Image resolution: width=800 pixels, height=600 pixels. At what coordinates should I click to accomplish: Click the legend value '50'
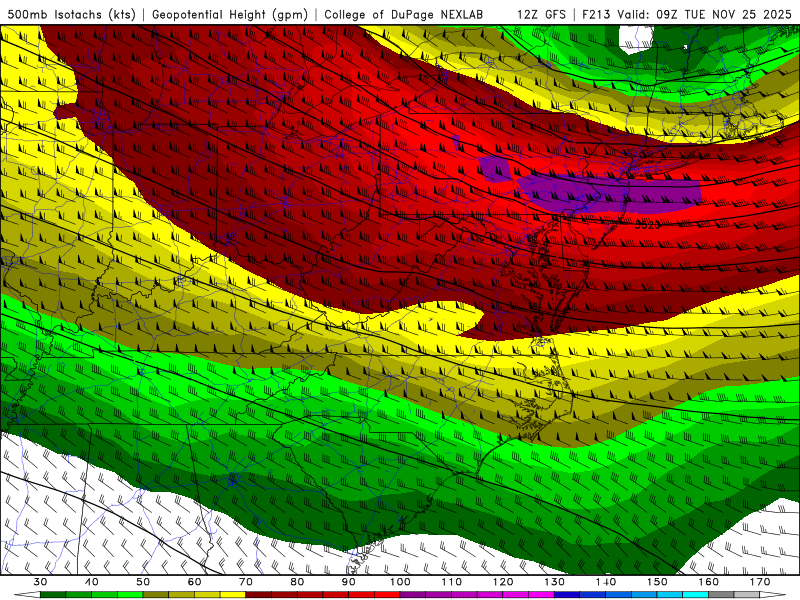[x=143, y=582]
